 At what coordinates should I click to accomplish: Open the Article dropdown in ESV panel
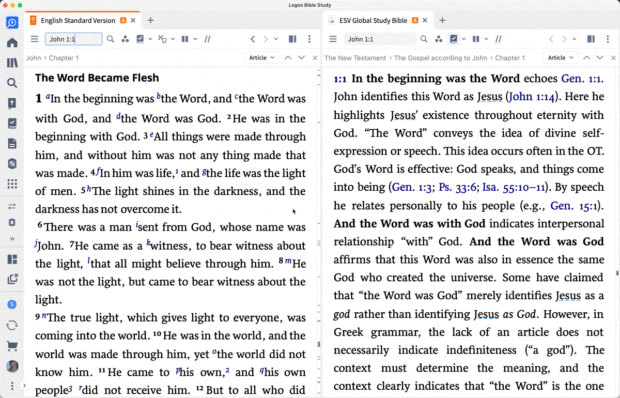tap(261, 58)
